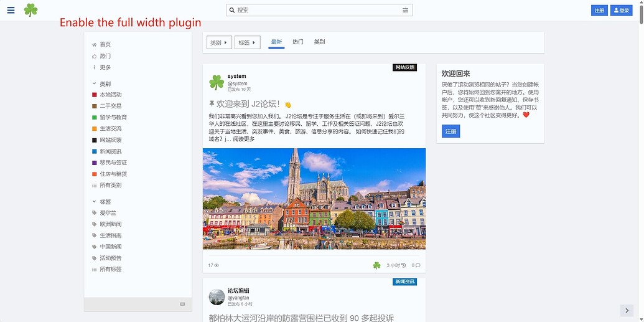Open the 更多 menu in the sidebar

tap(105, 67)
